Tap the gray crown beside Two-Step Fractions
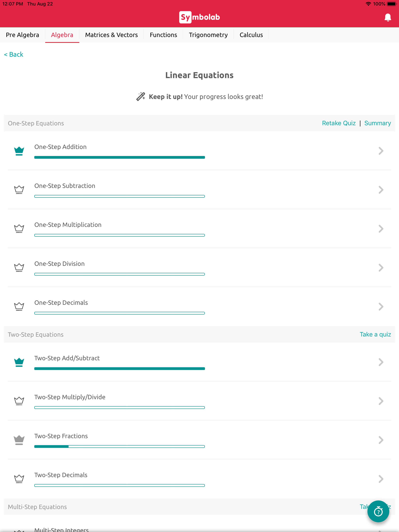 [19, 440]
